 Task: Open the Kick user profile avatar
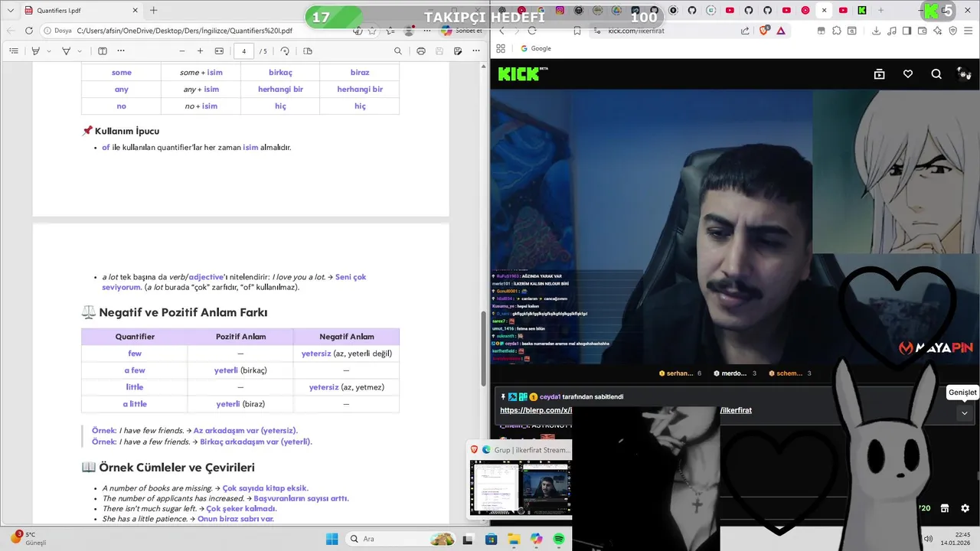(x=964, y=73)
